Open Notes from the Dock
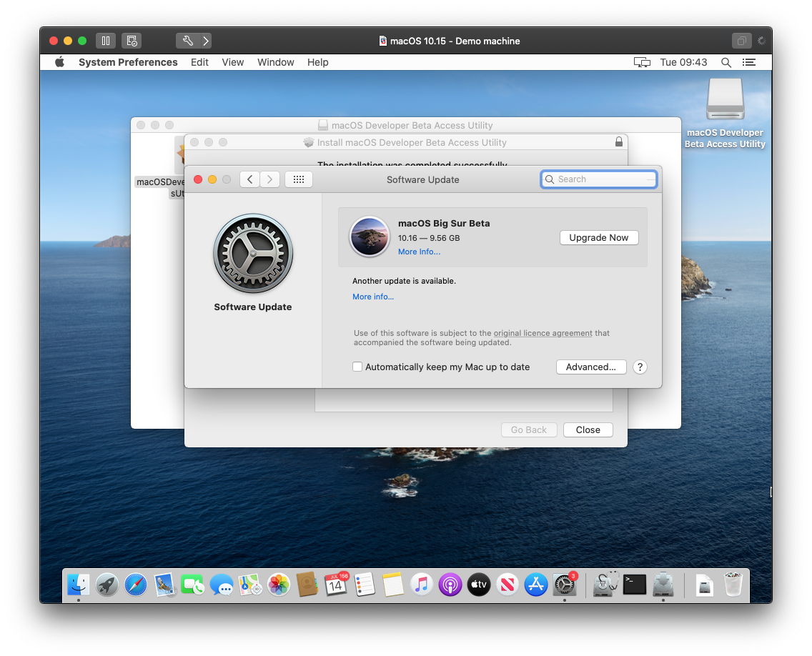812x656 pixels. click(x=393, y=585)
